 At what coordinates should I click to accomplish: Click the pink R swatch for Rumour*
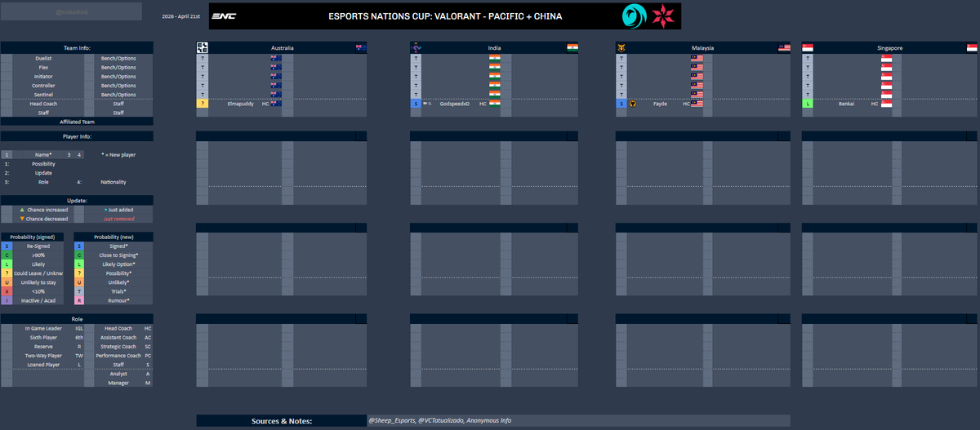pyautogui.click(x=79, y=300)
